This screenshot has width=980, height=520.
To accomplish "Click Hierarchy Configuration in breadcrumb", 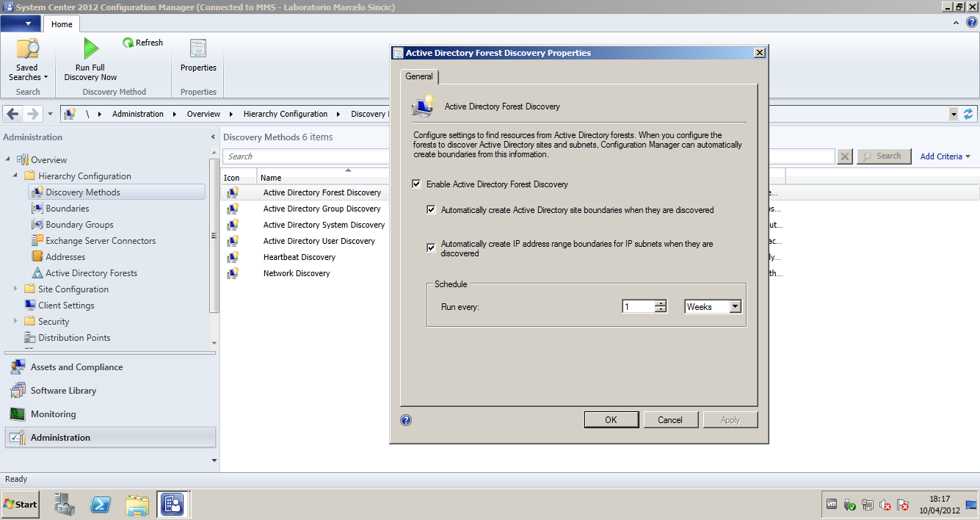I will 286,114.
